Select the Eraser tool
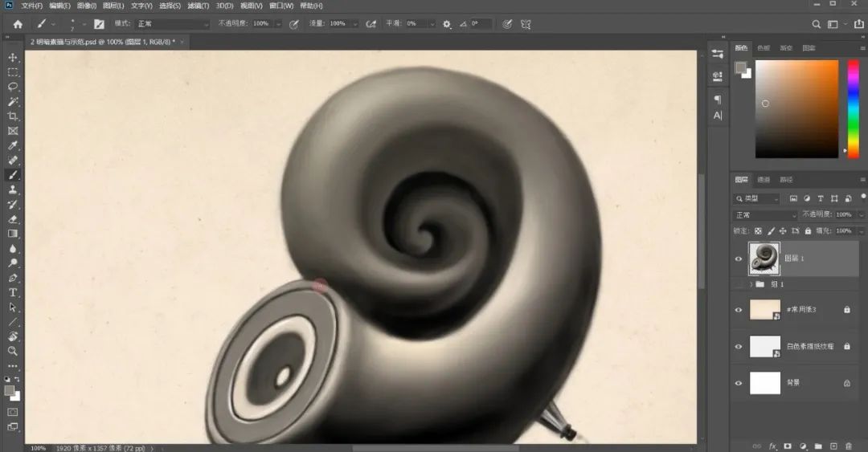 pyautogui.click(x=13, y=218)
